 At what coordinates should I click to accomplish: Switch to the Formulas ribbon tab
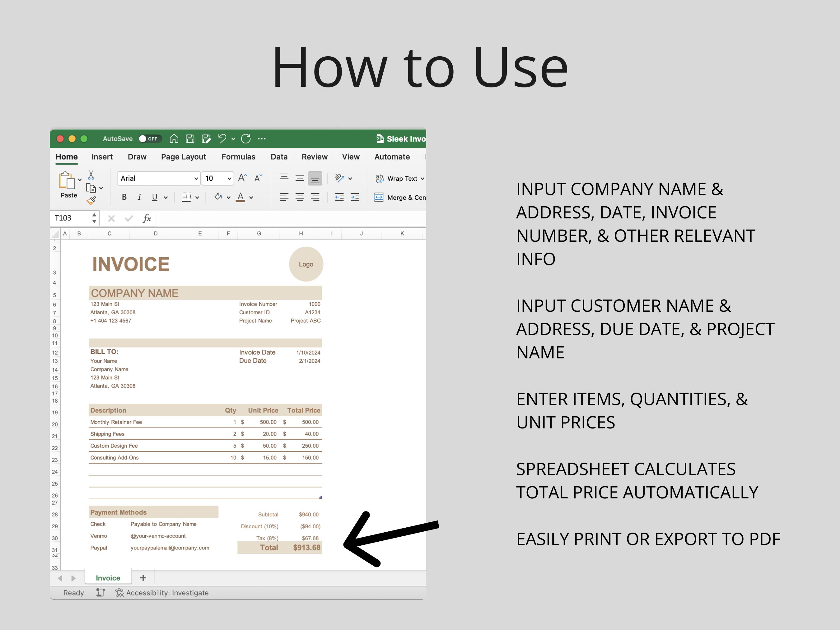238,156
